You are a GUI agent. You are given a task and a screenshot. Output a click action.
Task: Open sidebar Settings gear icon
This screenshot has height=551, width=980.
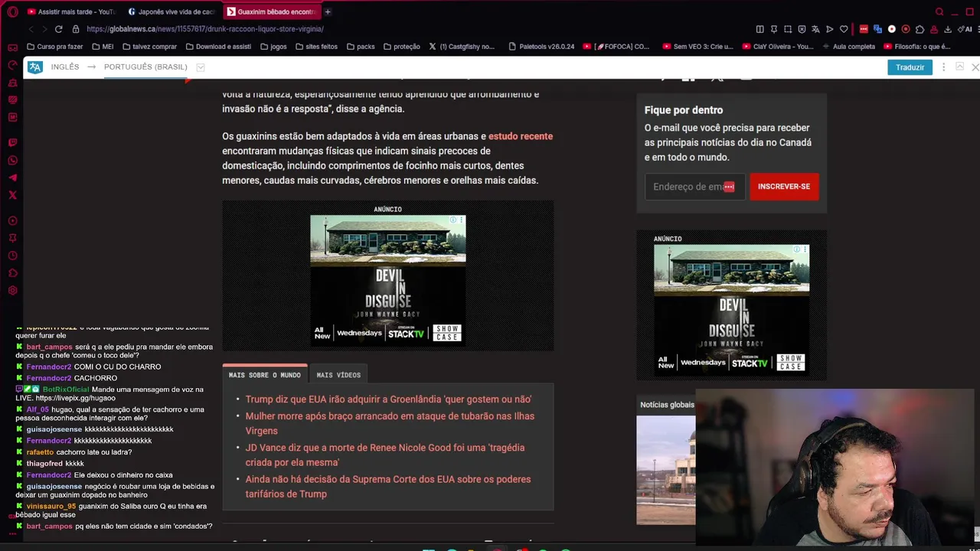(12, 291)
